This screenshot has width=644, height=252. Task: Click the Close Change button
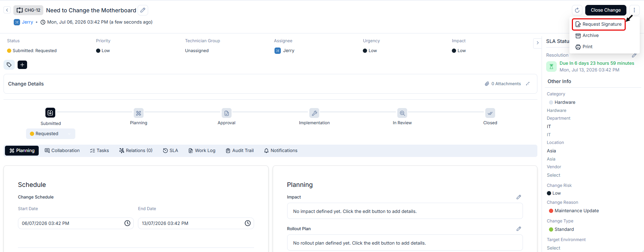click(x=606, y=10)
